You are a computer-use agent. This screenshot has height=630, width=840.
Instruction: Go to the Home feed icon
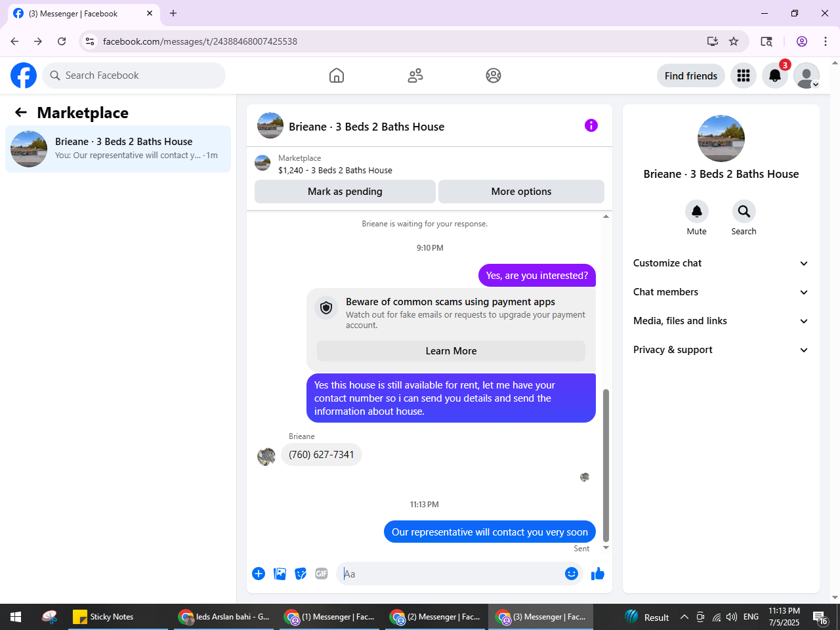(337, 75)
